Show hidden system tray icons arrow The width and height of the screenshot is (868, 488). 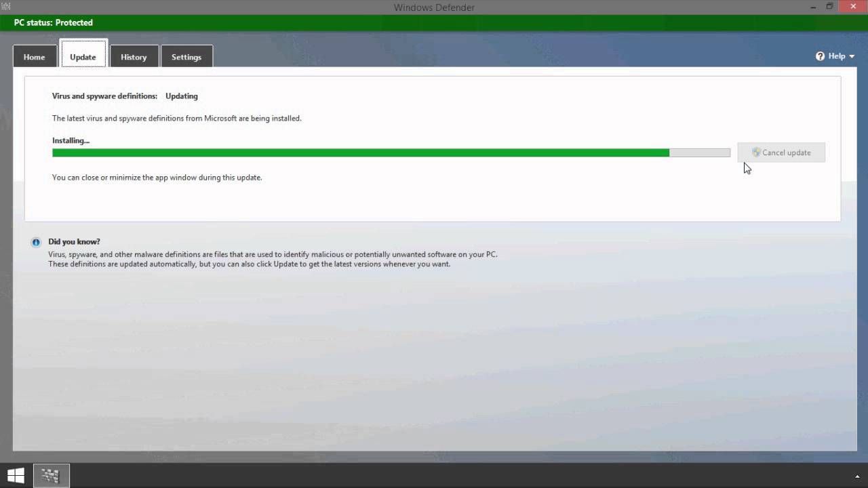point(857,476)
